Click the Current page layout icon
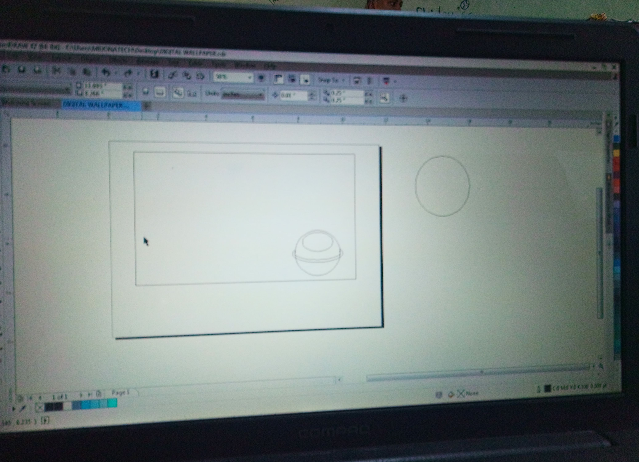The height and width of the screenshot is (462, 639). tap(192, 93)
